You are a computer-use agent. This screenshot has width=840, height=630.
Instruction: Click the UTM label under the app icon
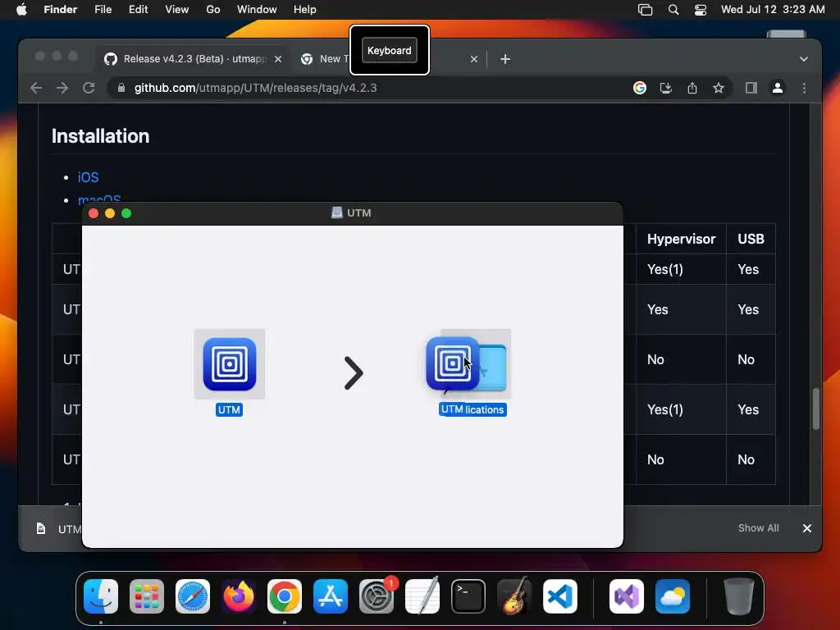(230, 410)
